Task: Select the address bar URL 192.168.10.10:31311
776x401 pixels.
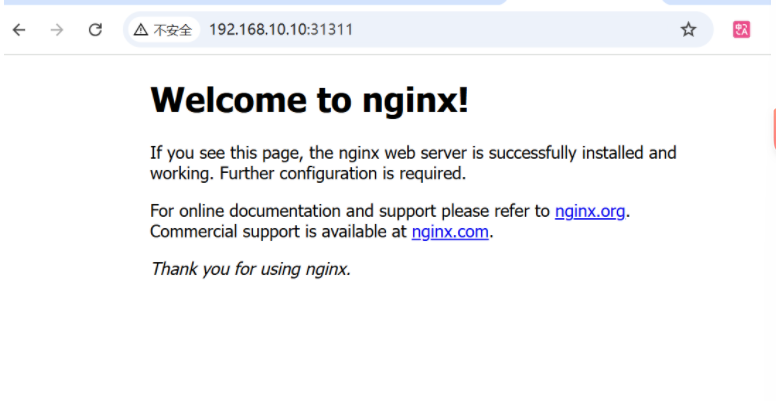Action: coord(281,30)
